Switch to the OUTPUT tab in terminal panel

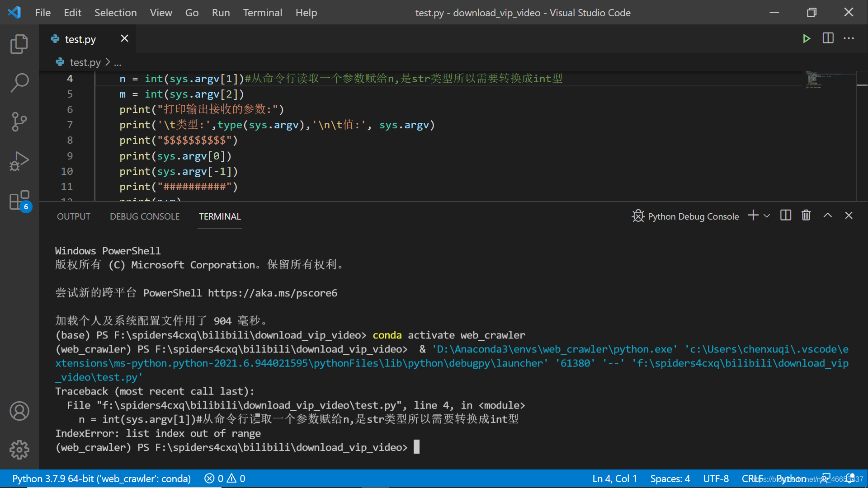click(73, 216)
